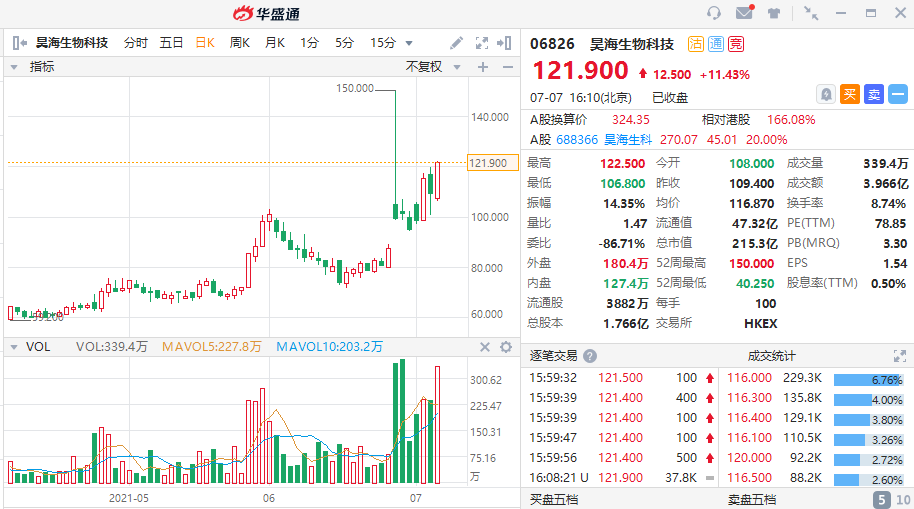
Task: Switch to 五日 five-day chart tab
Action: [171, 43]
